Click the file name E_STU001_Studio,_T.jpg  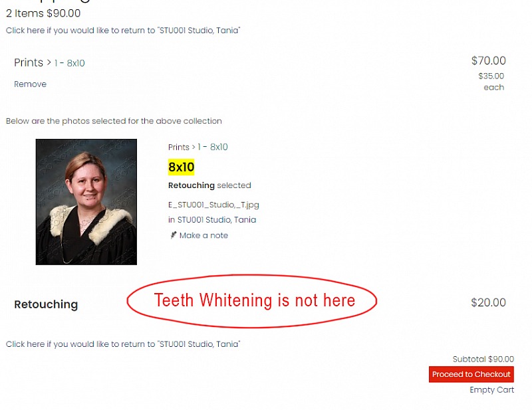pos(213,205)
